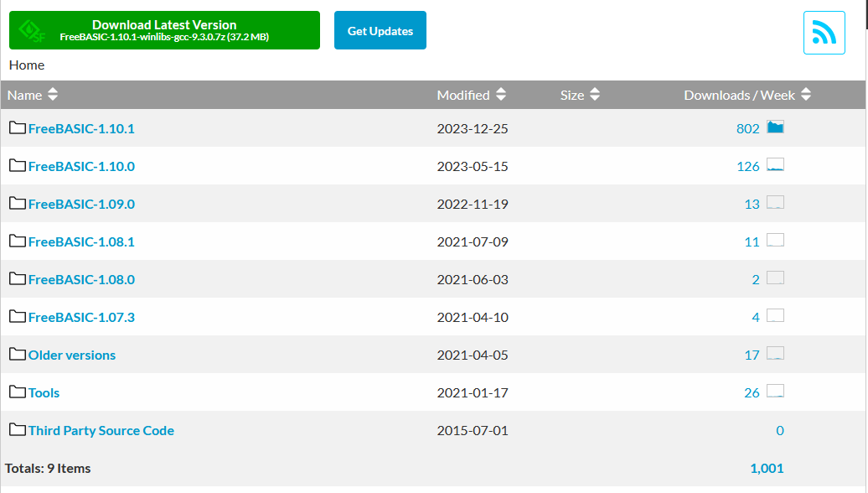Click the RSS feed icon
This screenshot has width=868, height=493.
coord(824,33)
